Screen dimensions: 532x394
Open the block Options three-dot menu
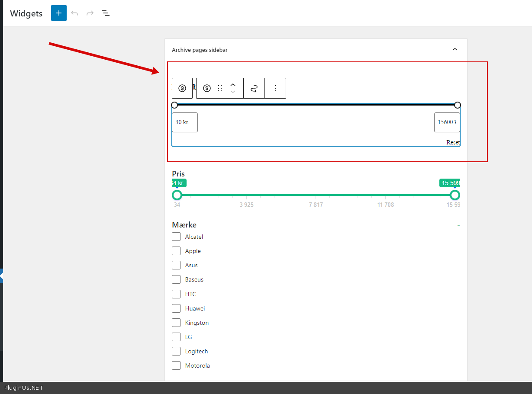pos(275,88)
